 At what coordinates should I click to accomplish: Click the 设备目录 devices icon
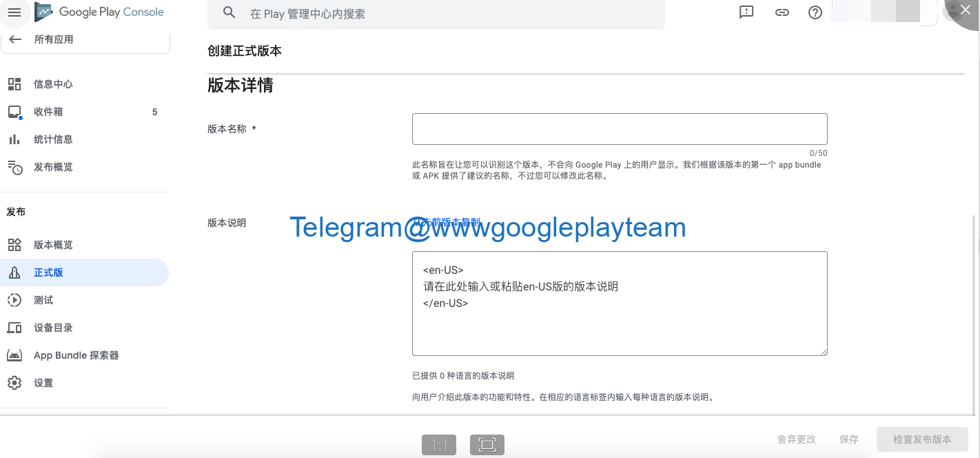(14, 328)
